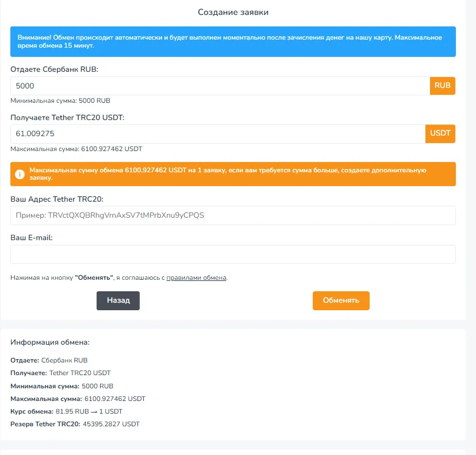476x455 pixels.
Task: Click the Получаете: Tether TRC20 USDT info row
Action: coord(60,373)
